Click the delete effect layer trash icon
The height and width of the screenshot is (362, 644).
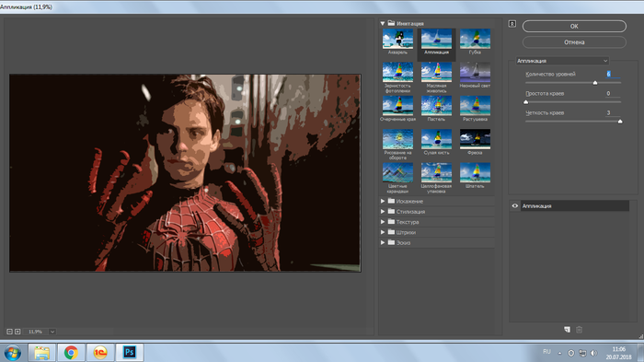579,330
